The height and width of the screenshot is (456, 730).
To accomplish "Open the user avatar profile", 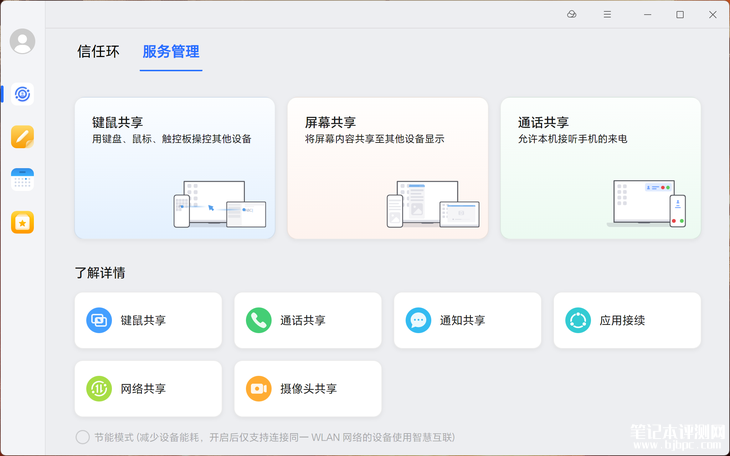I will point(22,41).
